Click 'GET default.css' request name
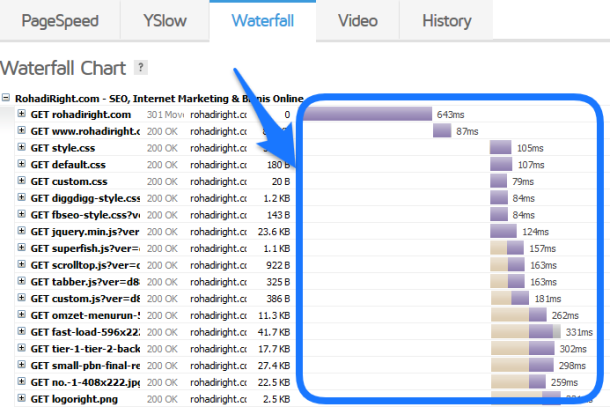Image resolution: width=610 pixels, height=407 pixels. point(68,165)
